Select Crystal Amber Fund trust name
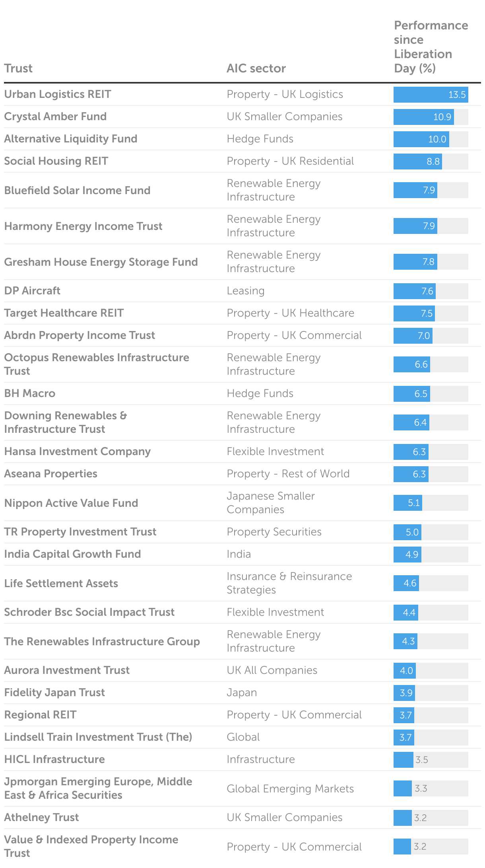 pyautogui.click(x=55, y=117)
